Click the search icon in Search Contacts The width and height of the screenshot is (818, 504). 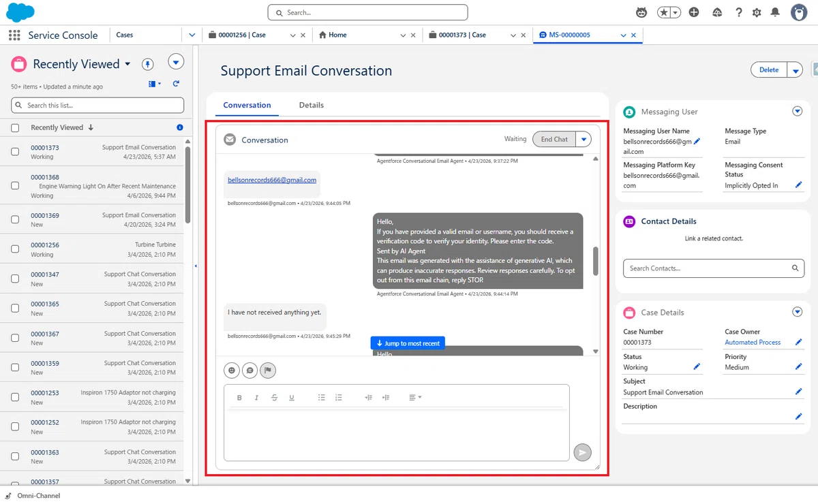pyautogui.click(x=795, y=268)
